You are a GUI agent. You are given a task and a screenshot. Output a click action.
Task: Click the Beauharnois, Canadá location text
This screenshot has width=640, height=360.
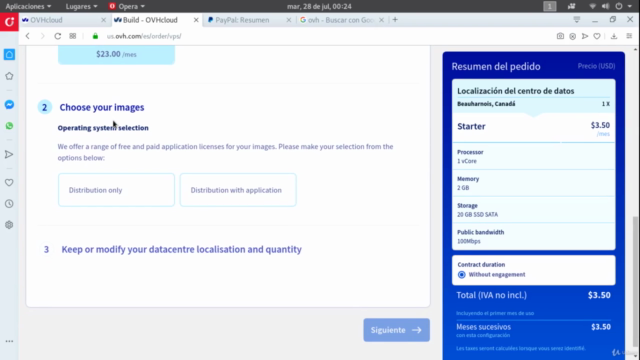click(x=486, y=104)
